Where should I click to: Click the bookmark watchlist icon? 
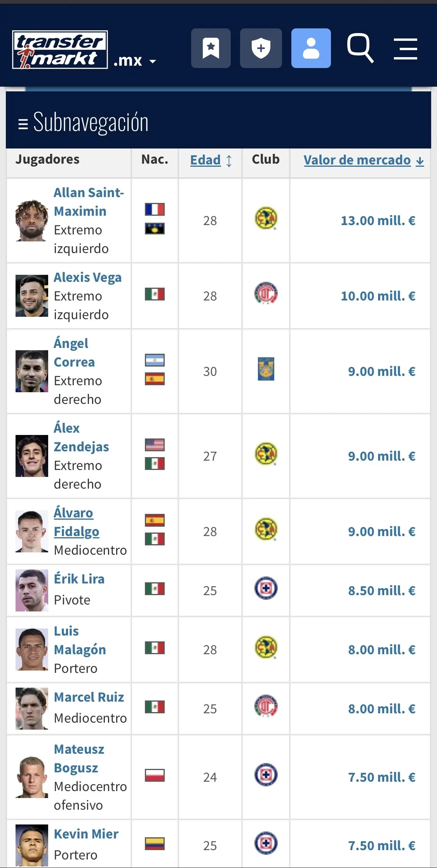click(211, 48)
